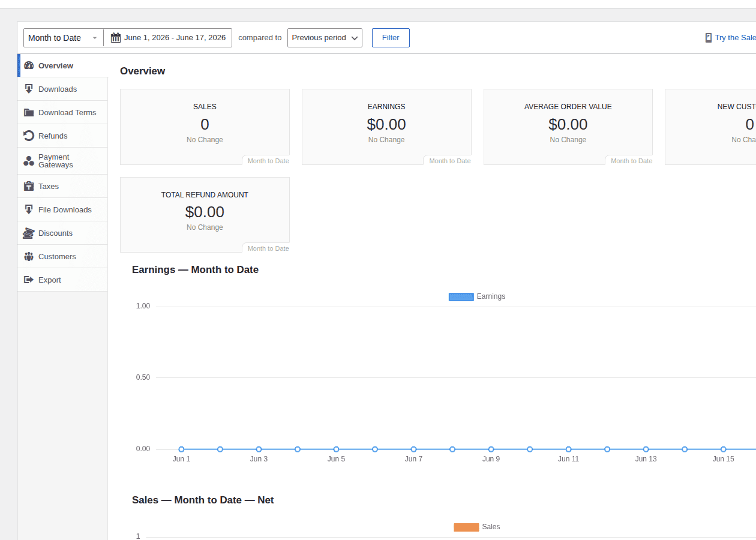Viewport: 756px width, 540px height.
Task: Click the EARNINGS stat card
Action: pyautogui.click(x=386, y=127)
